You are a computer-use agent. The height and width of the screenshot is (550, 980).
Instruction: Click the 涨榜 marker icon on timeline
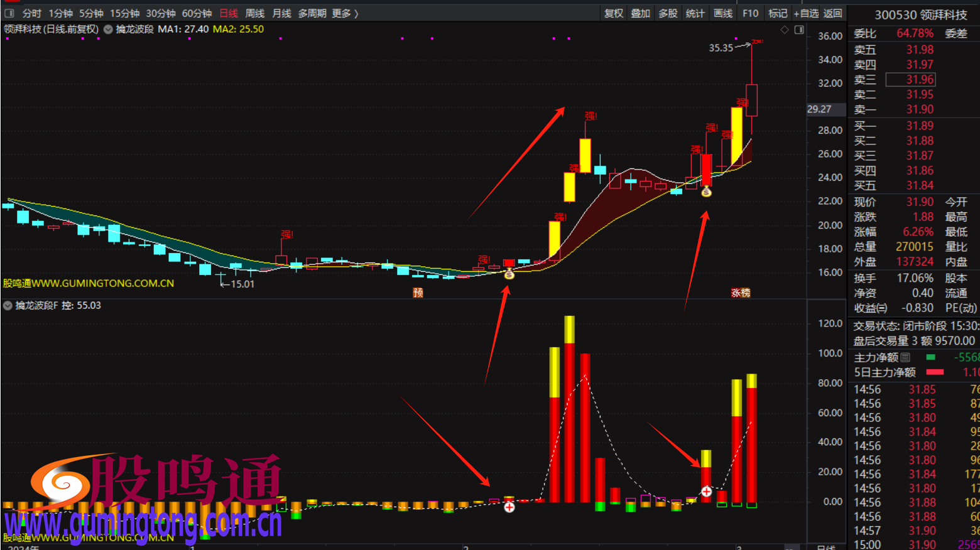coord(741,293)
